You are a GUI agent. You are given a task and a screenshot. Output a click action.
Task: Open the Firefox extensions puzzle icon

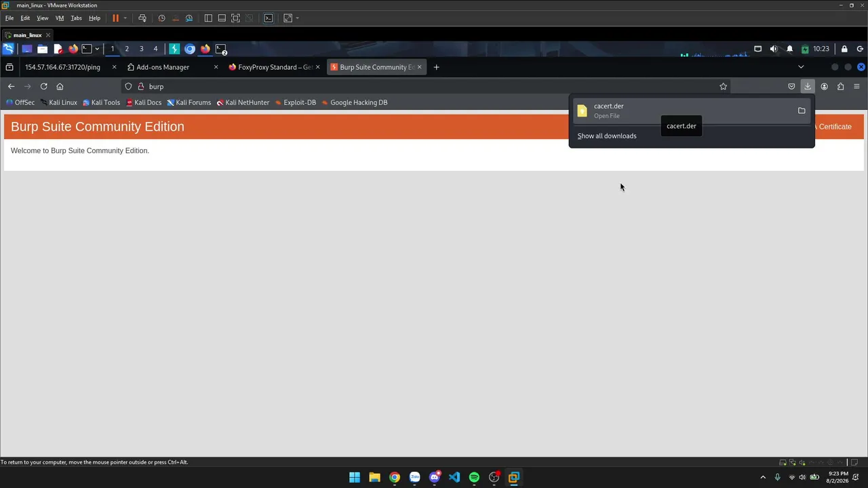[x=840, y=86]
